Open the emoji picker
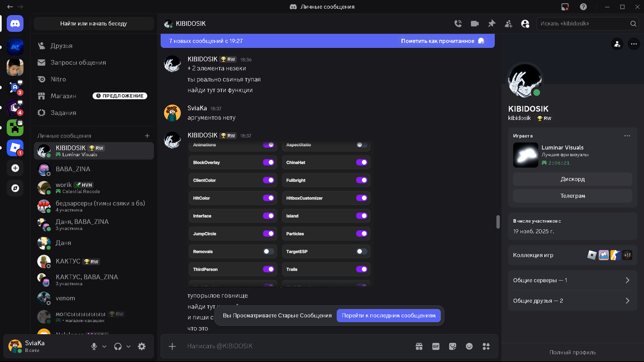The height and width of the screenshot is (362, 644). point(469,346)
